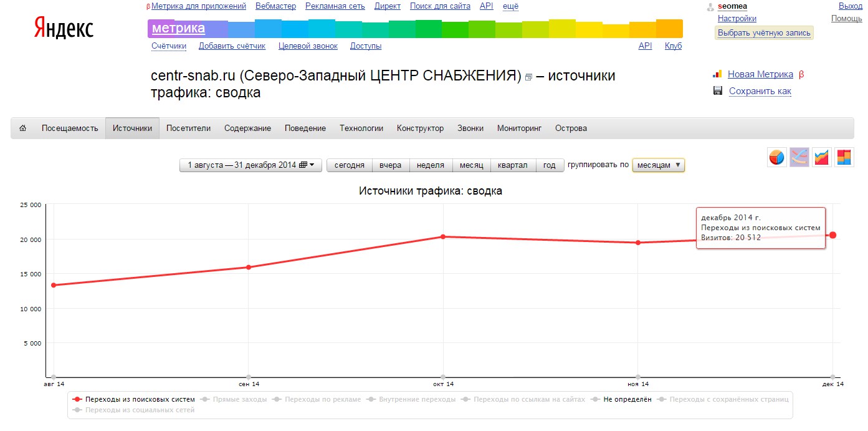Viewport: 868px width, 431px height.
Task: Go to the home icon tab
Action: (23, 128)
